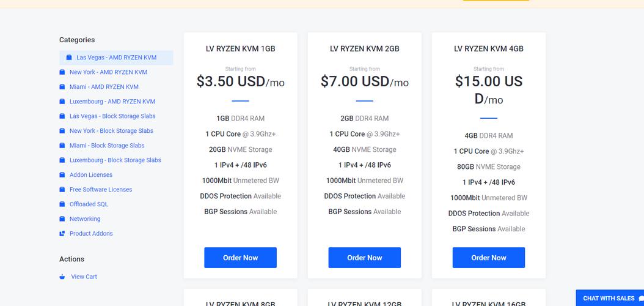Go to New York - Block Storage Slabs
644x306 pixels.
111,131
